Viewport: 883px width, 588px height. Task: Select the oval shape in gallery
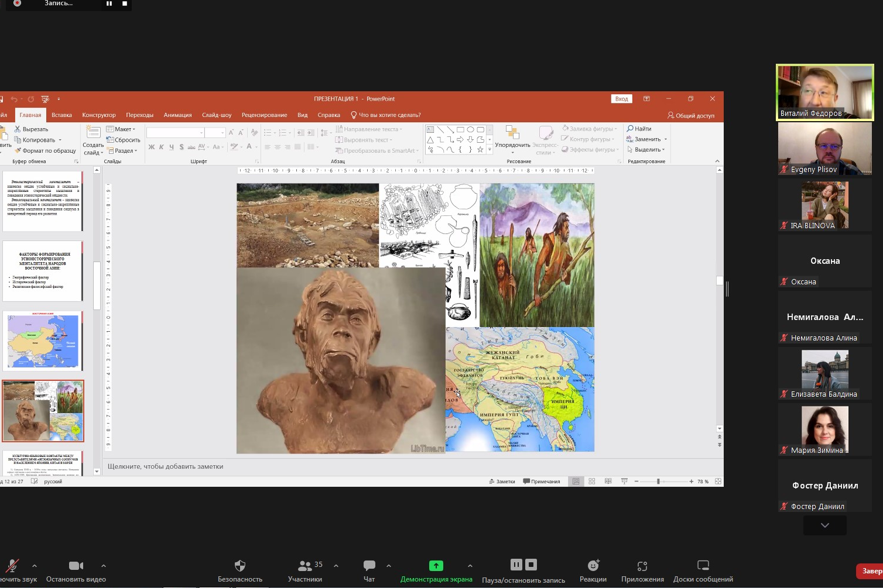click(x=470, y=130)
